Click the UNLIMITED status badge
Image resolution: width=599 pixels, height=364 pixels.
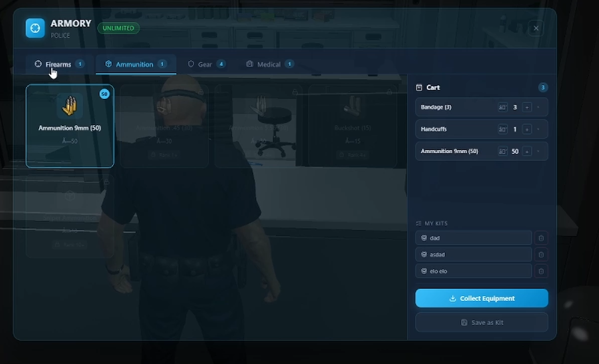pos(119,28)
